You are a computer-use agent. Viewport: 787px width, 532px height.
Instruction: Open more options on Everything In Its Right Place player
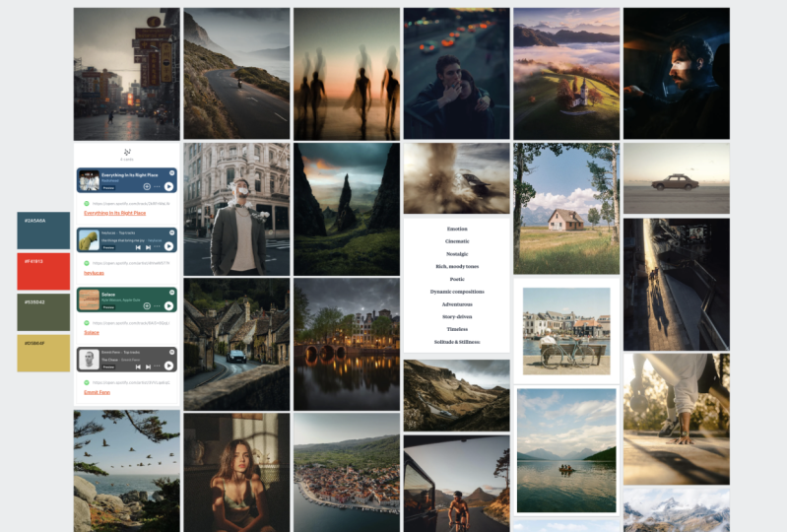point(157,187)
